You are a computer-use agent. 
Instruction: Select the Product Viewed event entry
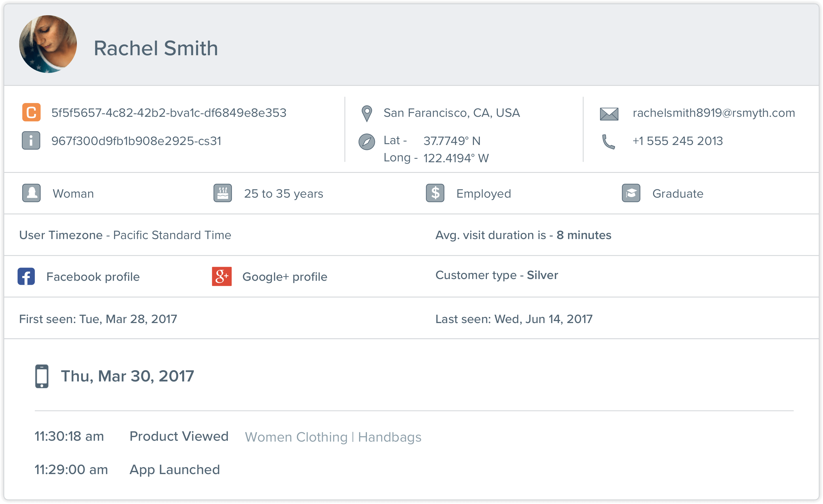(179, 436)
